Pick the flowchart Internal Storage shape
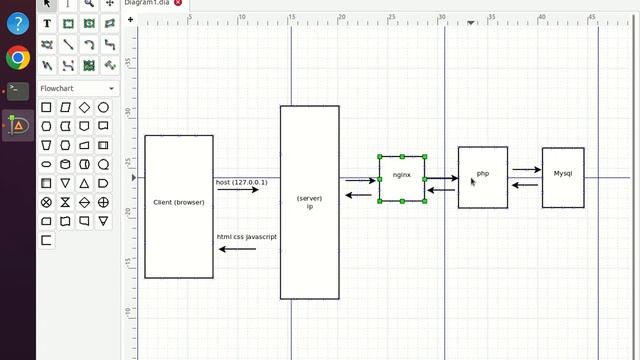The height and width of the screenshot is (360, 640). [47, 183]
